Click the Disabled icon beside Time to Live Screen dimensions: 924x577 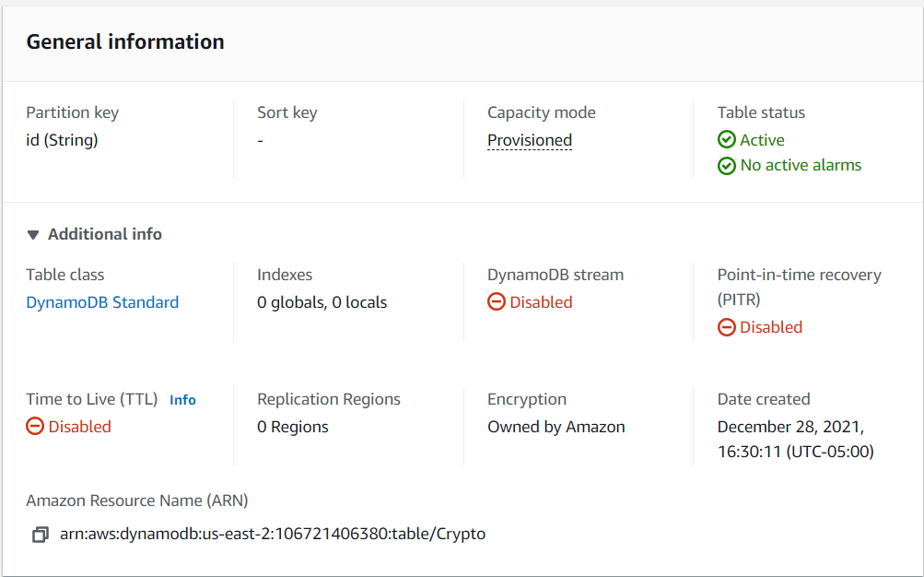coord(34,427)
